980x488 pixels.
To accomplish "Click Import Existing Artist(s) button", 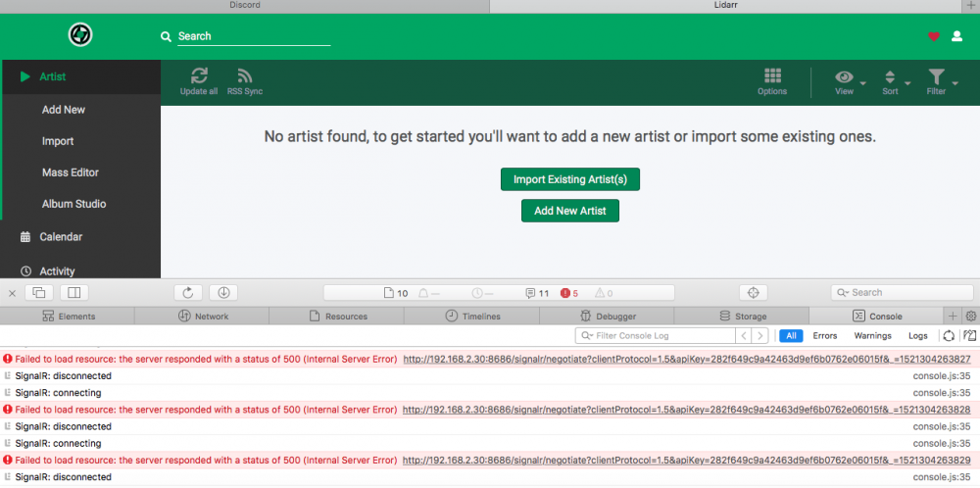I will 570,179.
